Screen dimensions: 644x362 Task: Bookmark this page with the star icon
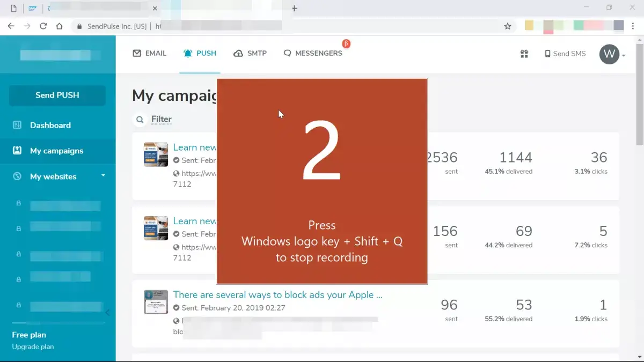[508, 26]
